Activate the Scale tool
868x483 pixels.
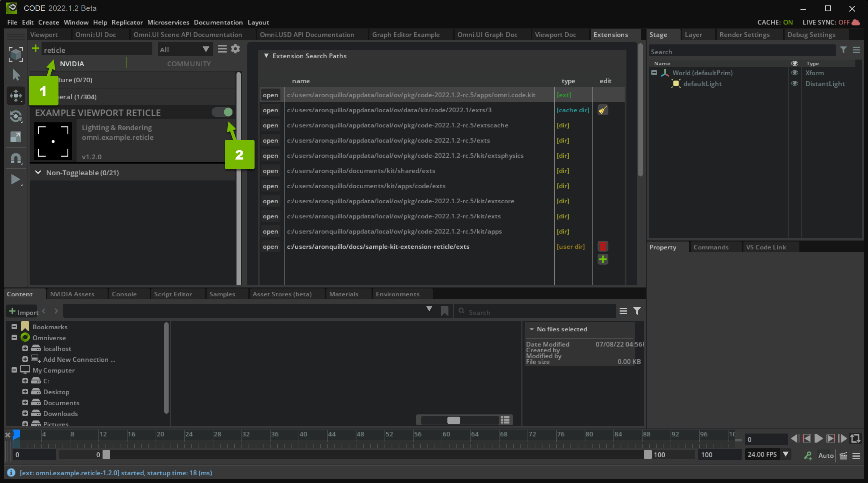point(16,137)
